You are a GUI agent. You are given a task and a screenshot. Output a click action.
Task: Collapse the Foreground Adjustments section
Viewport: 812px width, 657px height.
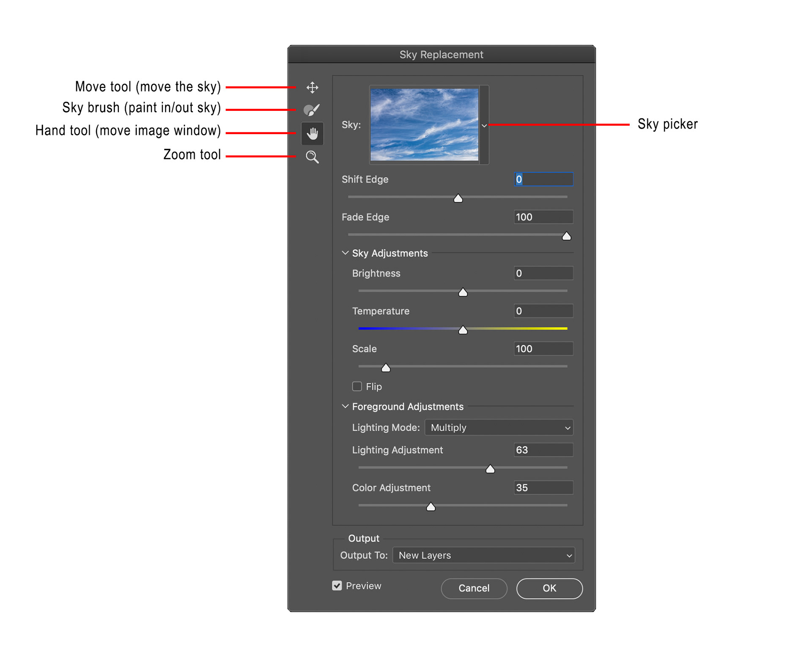345,407
